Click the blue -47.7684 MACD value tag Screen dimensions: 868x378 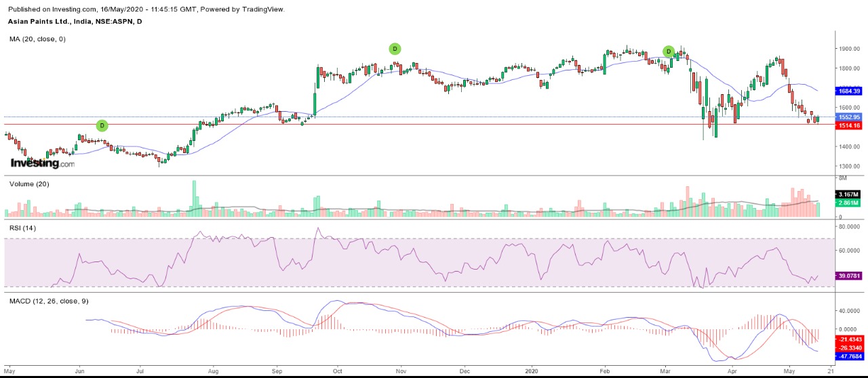click(x=849, y=355)
